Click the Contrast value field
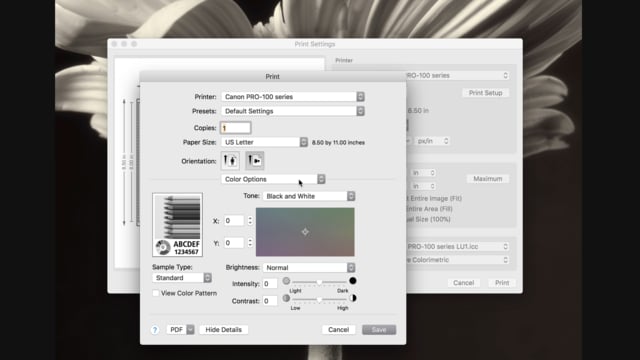This screenshot has width=640, height=360. pyautogui.click(x=270, y=301)
